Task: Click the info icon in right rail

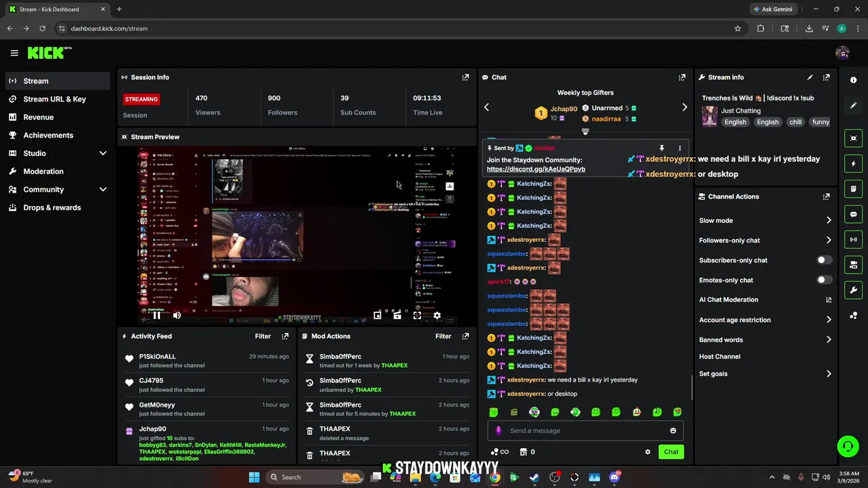Action: pos(853,80)
